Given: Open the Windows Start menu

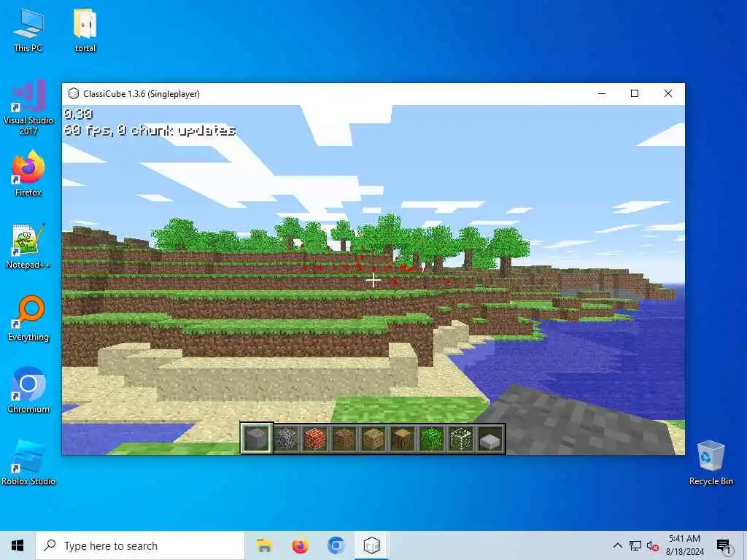Looking at the screenshot, I should pyautogui.click(x=18, y=545).
